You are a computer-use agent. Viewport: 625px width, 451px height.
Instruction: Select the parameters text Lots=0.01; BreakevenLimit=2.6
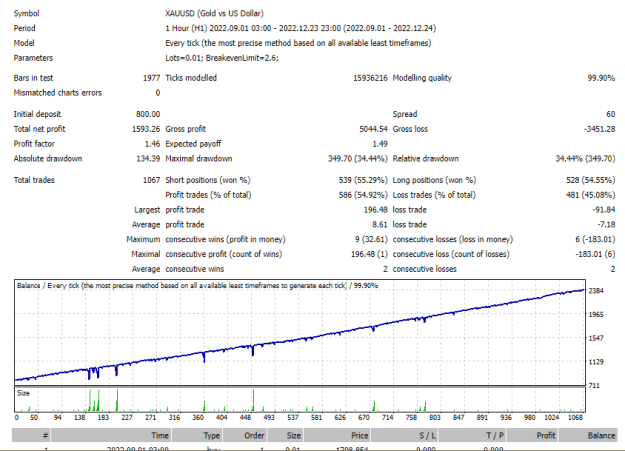[222, 58]
